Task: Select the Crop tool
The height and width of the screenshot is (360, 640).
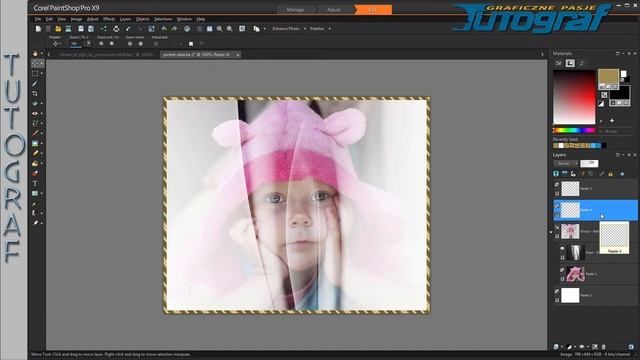Action: pos(35,93)
